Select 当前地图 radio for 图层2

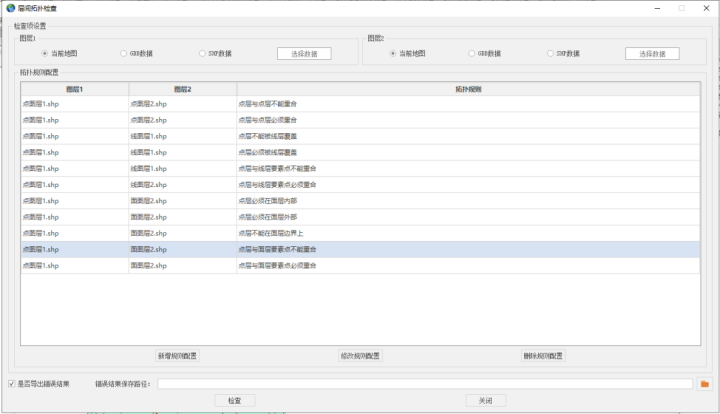point(392,53)
